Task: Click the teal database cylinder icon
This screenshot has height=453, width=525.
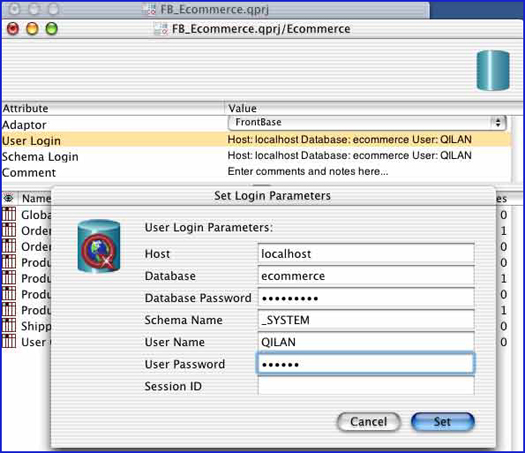Action: click(x=493, y=70)
